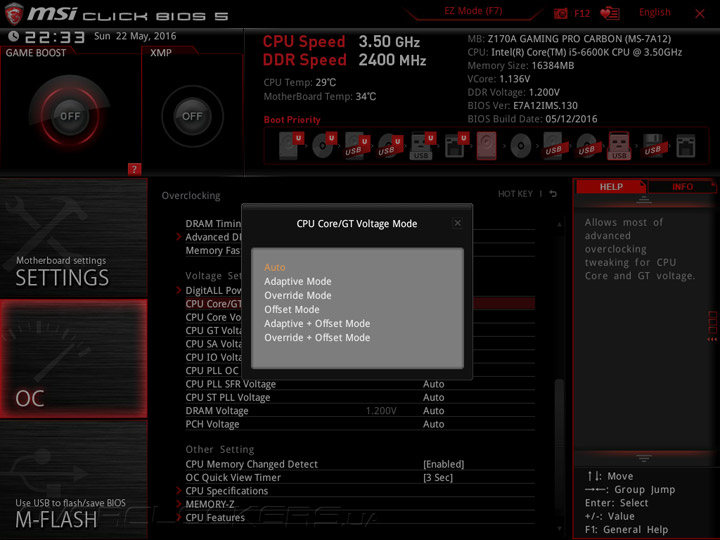720x540 pixels.
Task: Open the M-FLASH BIOS flashing section
Action: tap(73, 479)
